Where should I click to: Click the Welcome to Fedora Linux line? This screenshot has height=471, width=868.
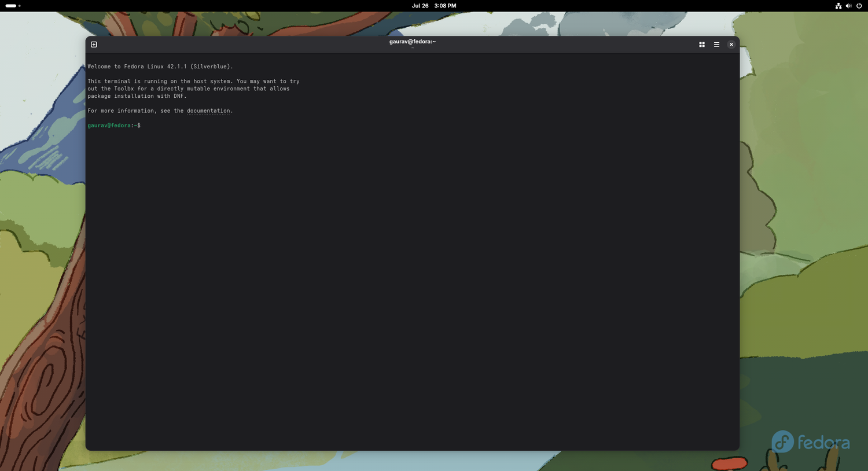tap(160, 67)
